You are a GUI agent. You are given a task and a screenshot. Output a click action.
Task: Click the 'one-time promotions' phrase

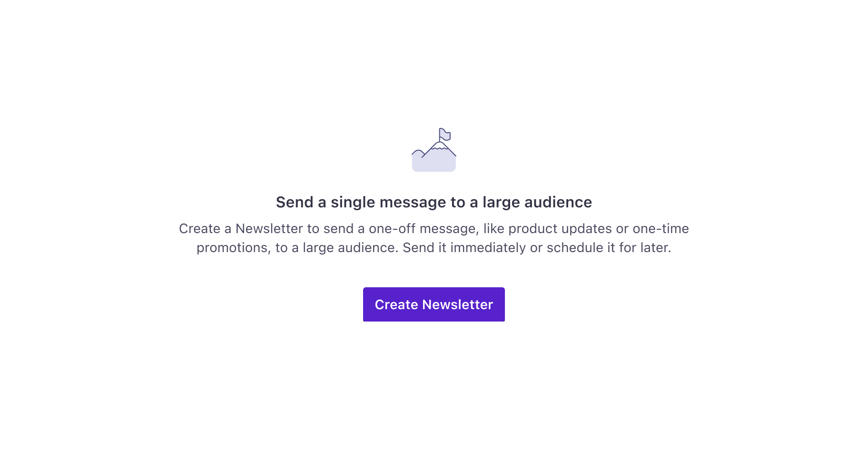click(661, 229)
